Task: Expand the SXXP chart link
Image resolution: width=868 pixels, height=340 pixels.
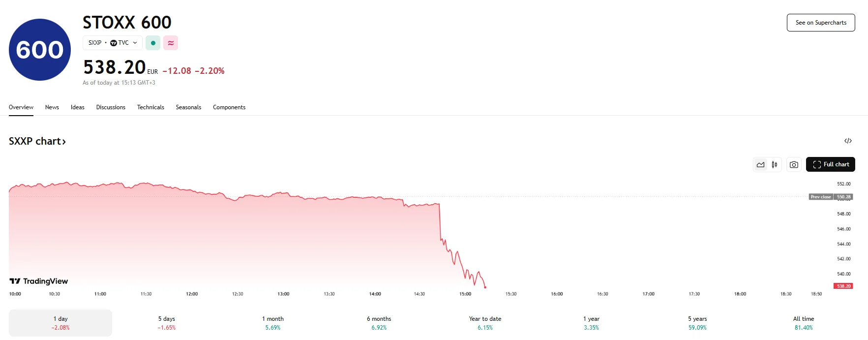Action: pos(37,141)
